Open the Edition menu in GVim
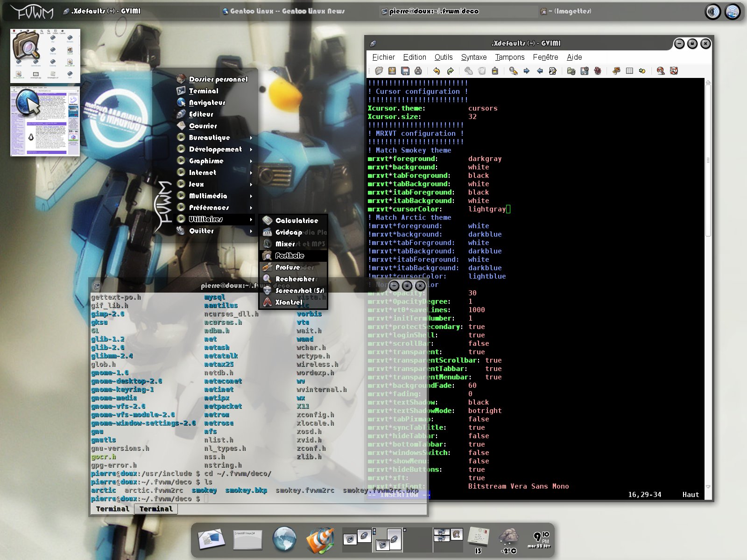Viewport: 747px width, 560px height. pos(415,57)
